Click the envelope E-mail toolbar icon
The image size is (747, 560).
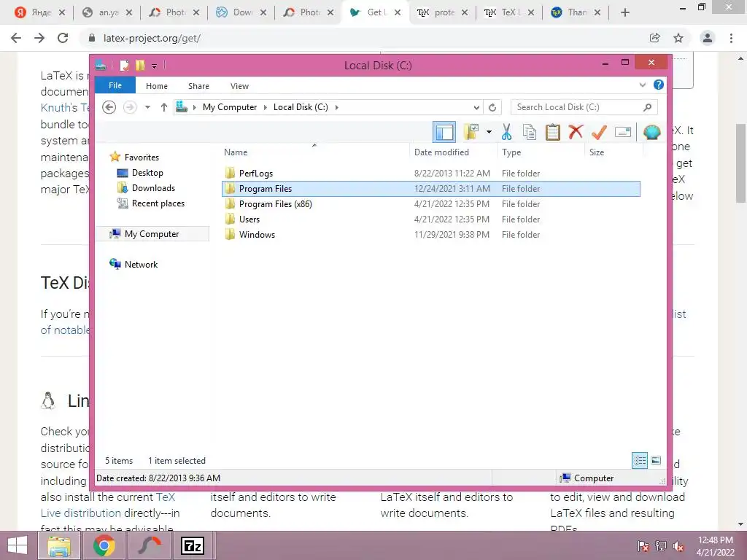point(623,132)
